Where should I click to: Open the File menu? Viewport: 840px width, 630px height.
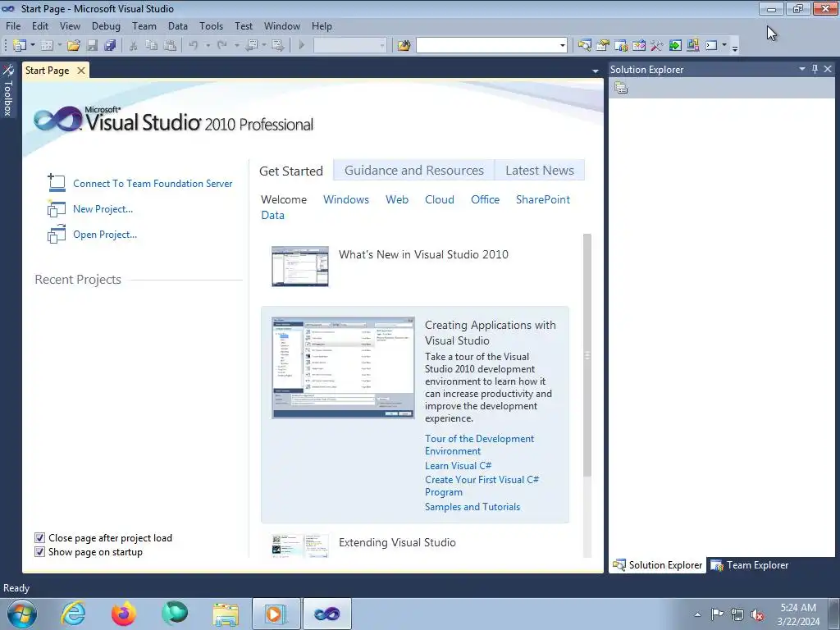tap(13, 25)
